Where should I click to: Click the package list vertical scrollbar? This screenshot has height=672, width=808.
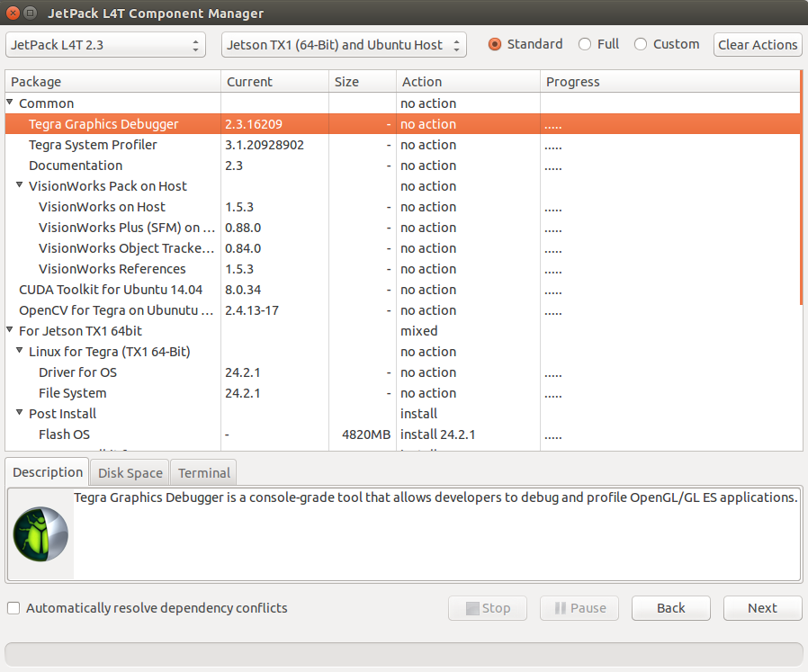[802, 188]
